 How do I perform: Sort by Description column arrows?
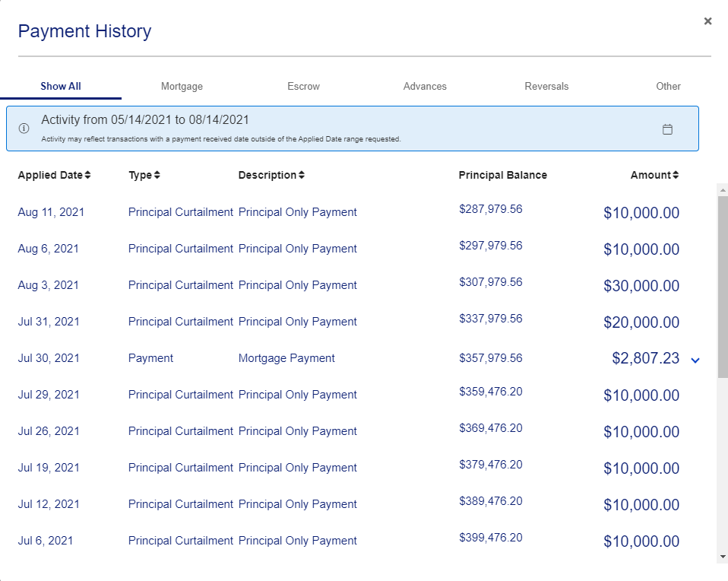pos(301,176)
